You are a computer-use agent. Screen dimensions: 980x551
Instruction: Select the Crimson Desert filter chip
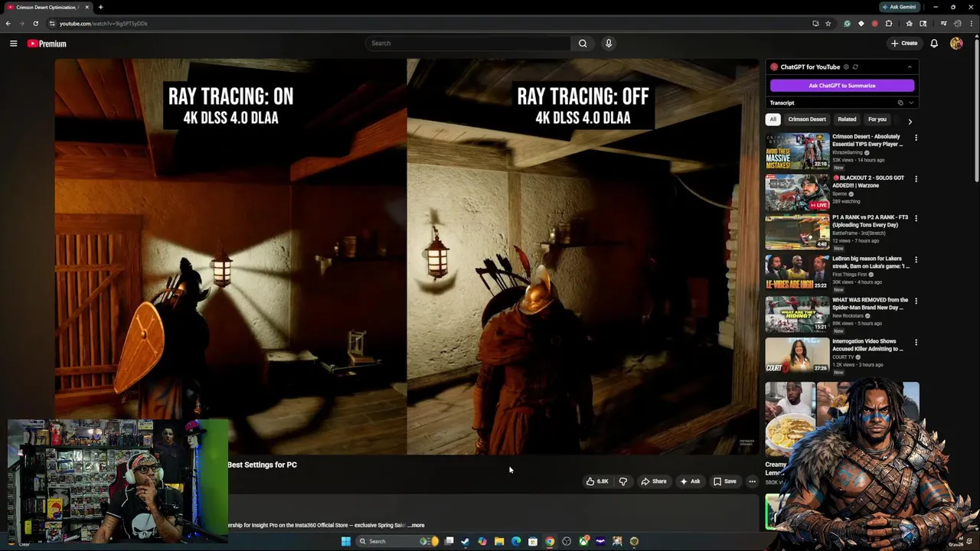[x=807, y=119]
